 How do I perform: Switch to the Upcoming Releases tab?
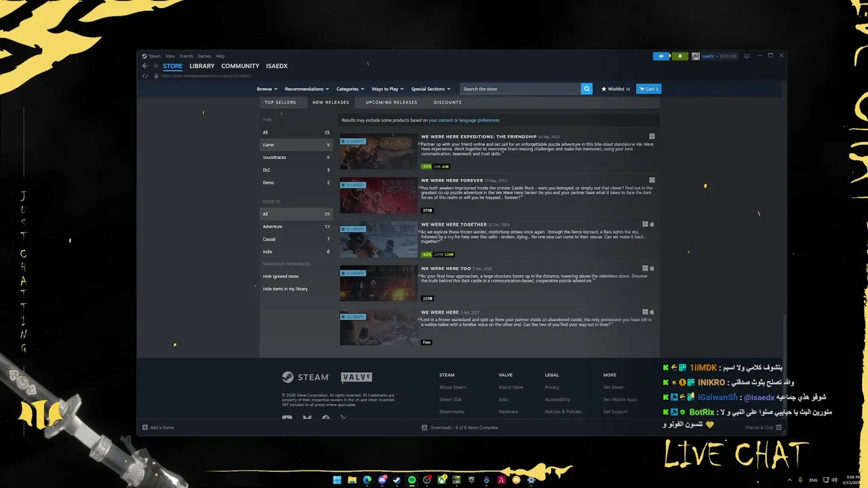point(391,102)
